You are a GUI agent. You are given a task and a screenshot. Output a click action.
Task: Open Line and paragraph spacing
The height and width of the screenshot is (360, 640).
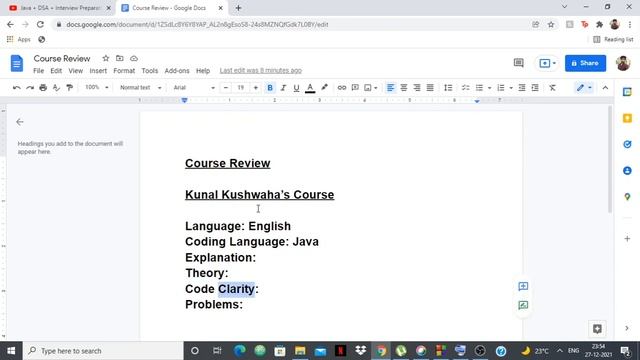pyautogui.click(x=448, y=88)
